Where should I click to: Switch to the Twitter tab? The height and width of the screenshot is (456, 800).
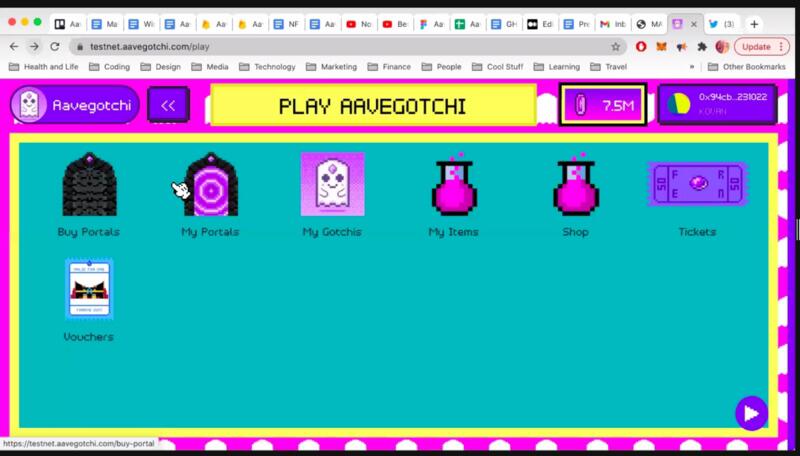pyautogui.click(x=721, y=24)
